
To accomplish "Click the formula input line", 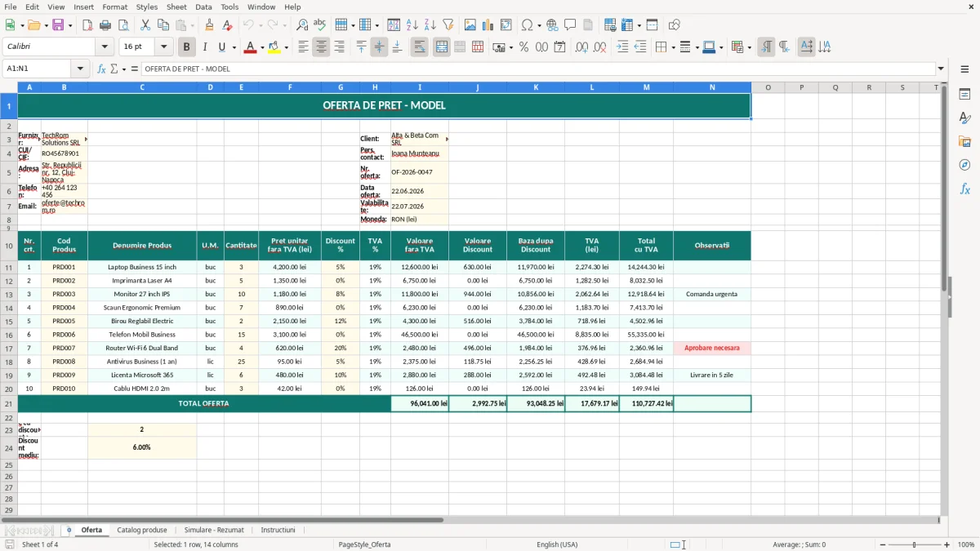I will (x=537, y=69).
